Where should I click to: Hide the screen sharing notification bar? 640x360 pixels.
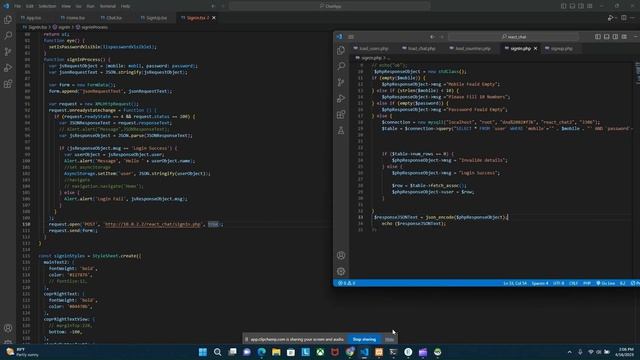tap(389, 339)
